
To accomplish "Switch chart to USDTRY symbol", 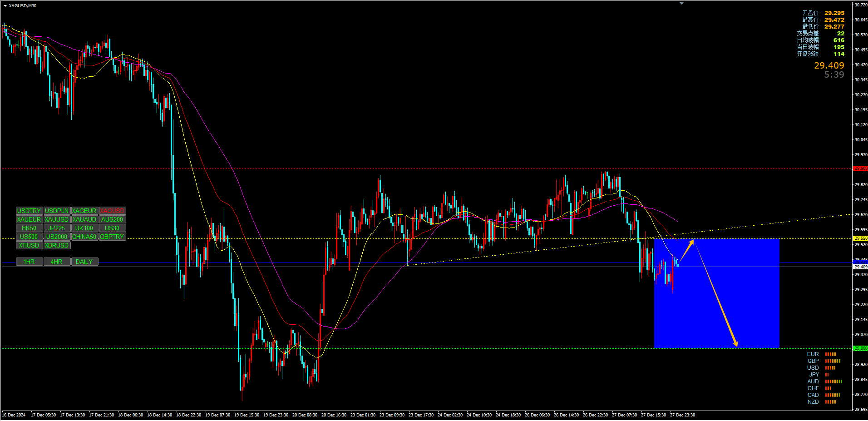I will pyautogui.click(x=29, y=211).
